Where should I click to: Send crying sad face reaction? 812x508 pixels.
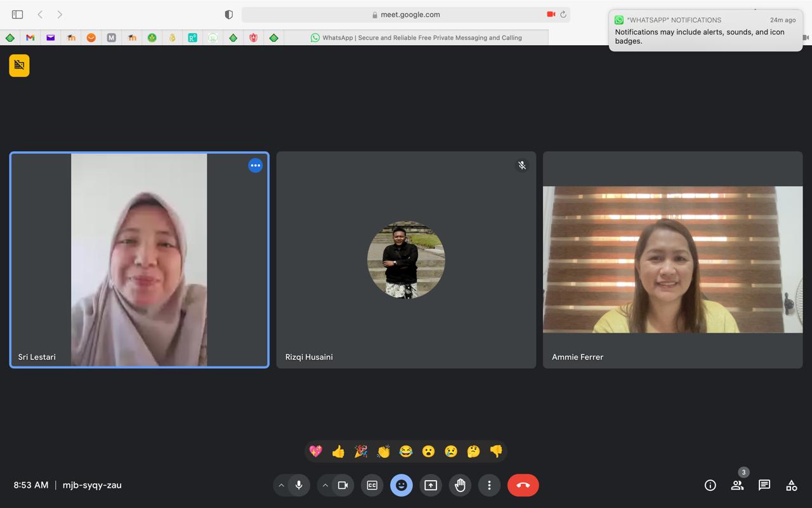tap(451, 451)
